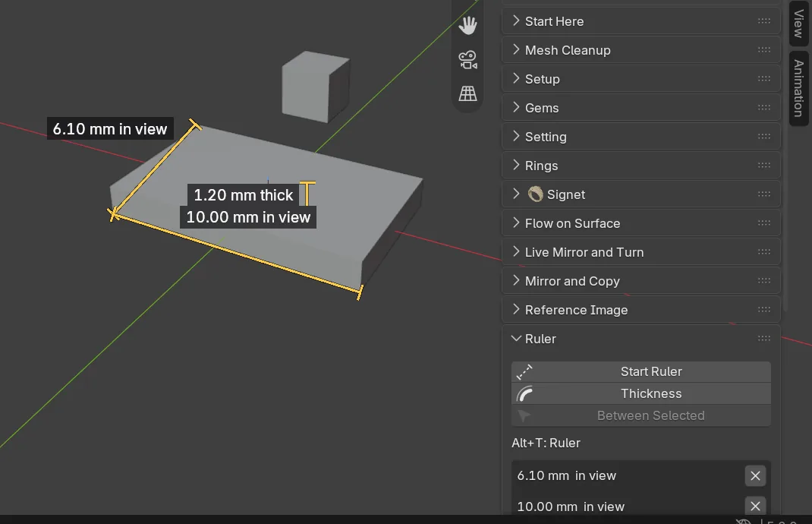Click the Thickness measurement button
The height and width of the screenshot is (524, 812).
(641, 394)
